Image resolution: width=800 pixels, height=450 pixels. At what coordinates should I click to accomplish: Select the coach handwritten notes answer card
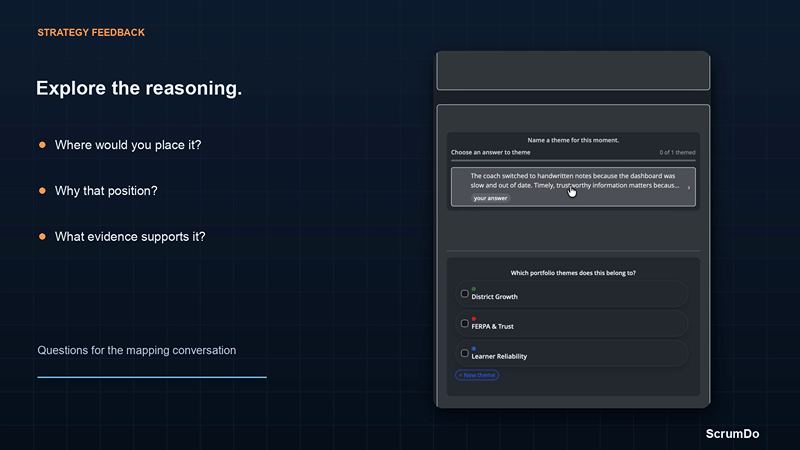click(573, 187)
